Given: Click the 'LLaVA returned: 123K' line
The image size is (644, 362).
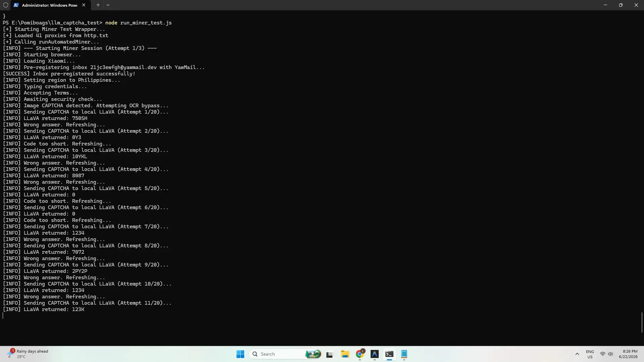Looking at the screenshot, I should (x=43, y=309).
